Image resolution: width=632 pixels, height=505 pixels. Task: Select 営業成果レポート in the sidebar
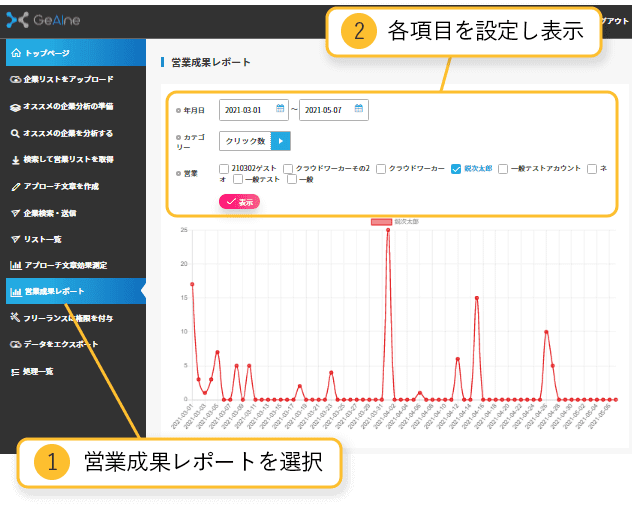click(x=76, y=291)
